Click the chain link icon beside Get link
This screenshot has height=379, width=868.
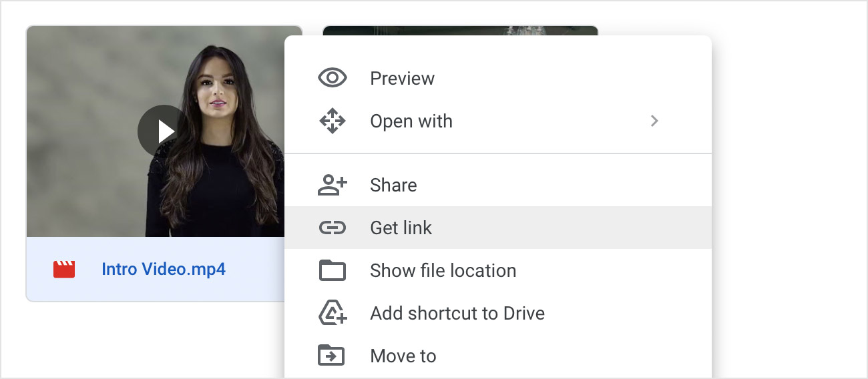tap(332, 228)
